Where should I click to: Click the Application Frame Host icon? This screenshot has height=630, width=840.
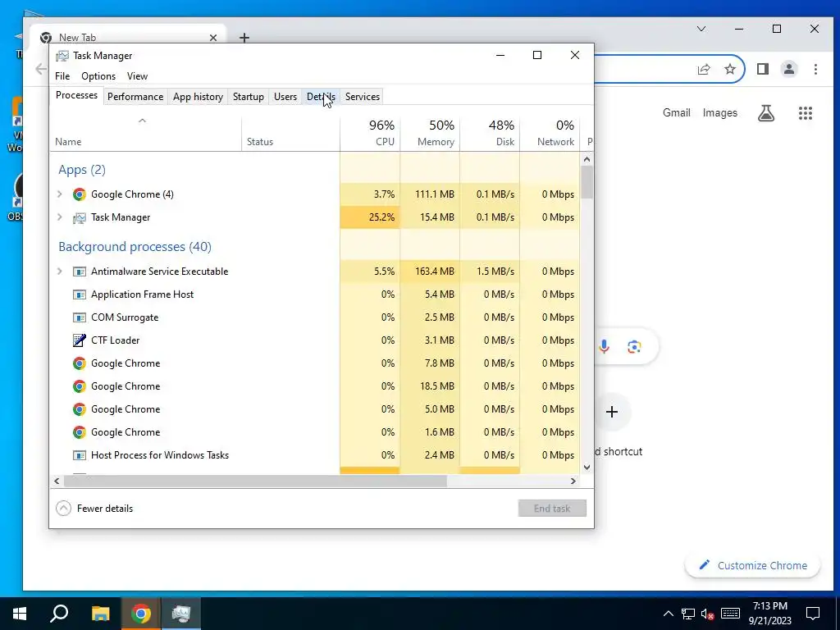tap(80, 294)
